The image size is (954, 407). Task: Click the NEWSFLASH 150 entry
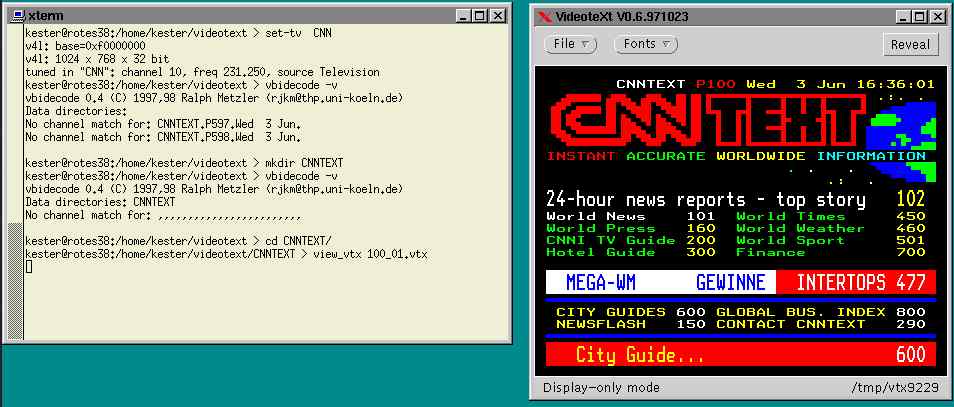pyautogui.click(x=630, y=324)
